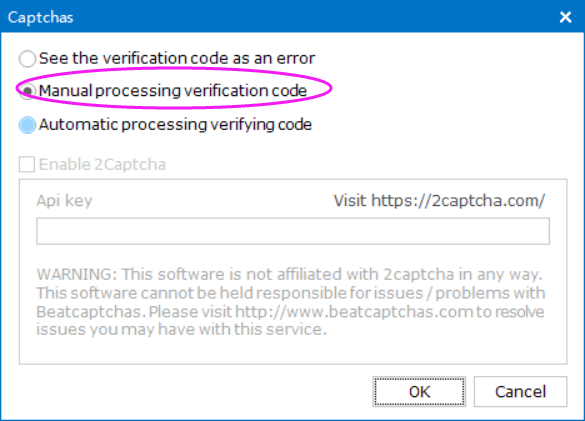Select the "See the verification code as an error" radio button
Image resolution: width=585 pixels, height=421 pixels.
(27, 59)
